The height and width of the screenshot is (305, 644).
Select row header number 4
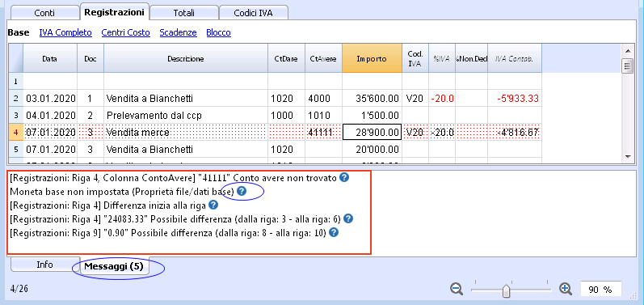16,133
